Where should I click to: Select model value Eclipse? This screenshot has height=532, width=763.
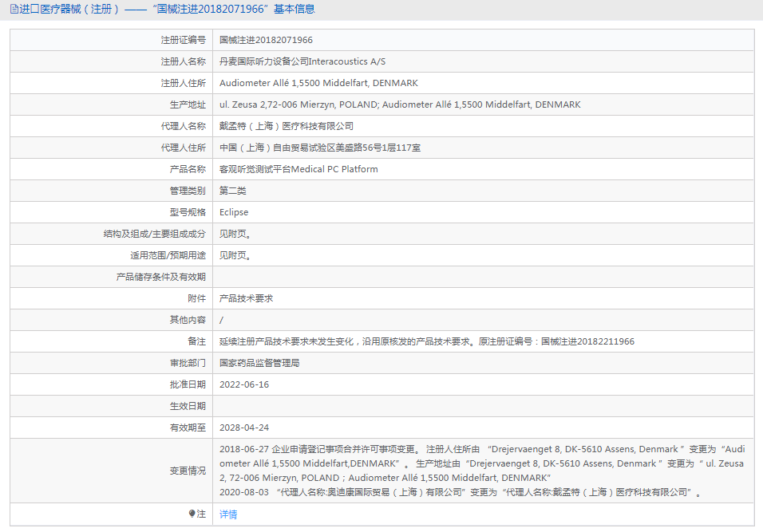[234, 212]
